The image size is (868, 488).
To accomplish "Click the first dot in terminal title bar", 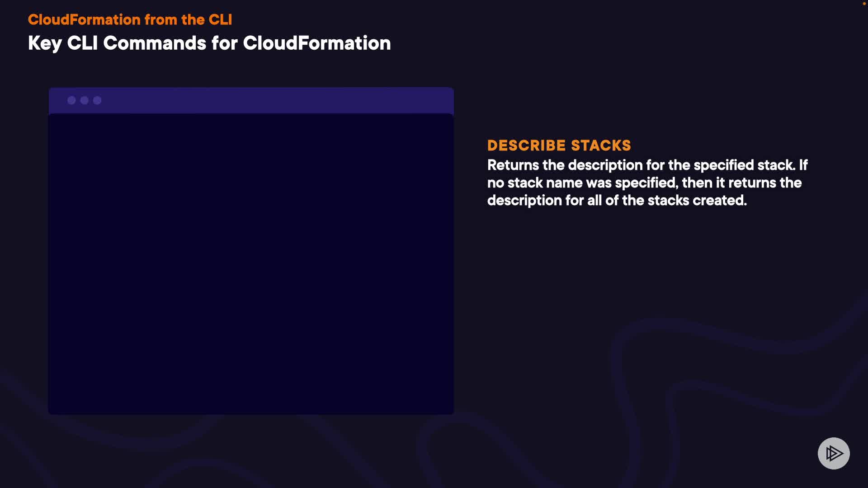I will pyautogui.click(x=71, y=100).
